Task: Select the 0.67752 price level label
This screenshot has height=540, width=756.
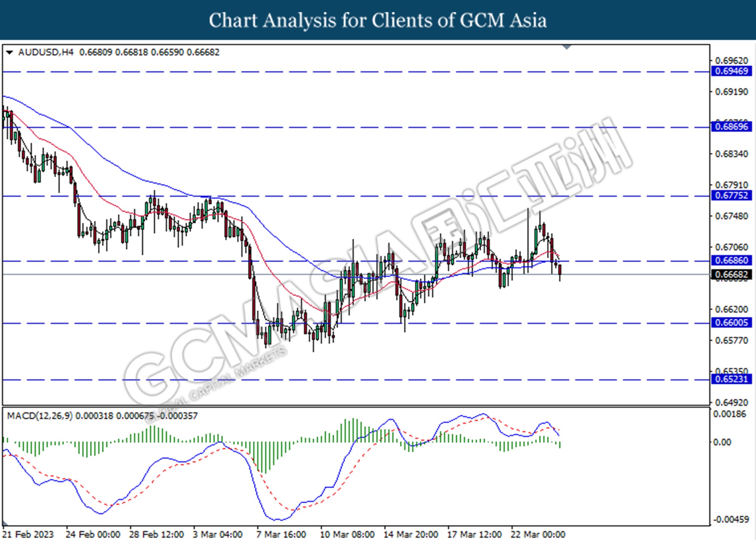Action: tap(731, 196)
